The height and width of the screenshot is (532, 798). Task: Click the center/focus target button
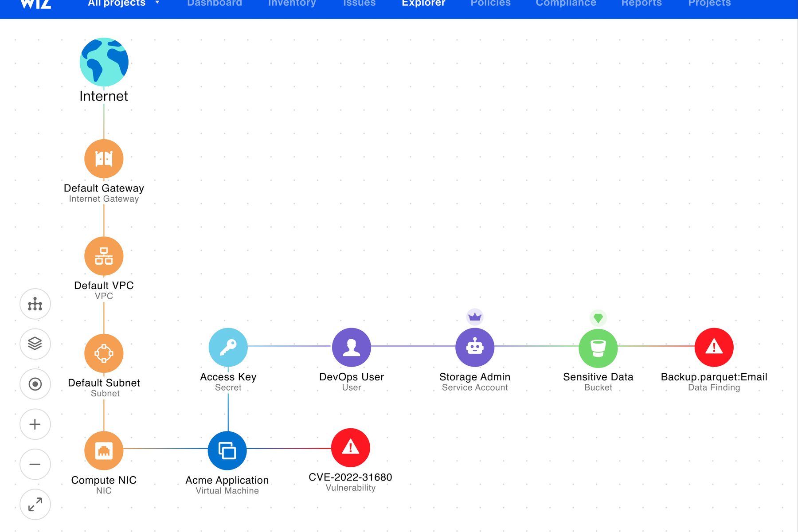pyautogui.click(x=35, y=384)
